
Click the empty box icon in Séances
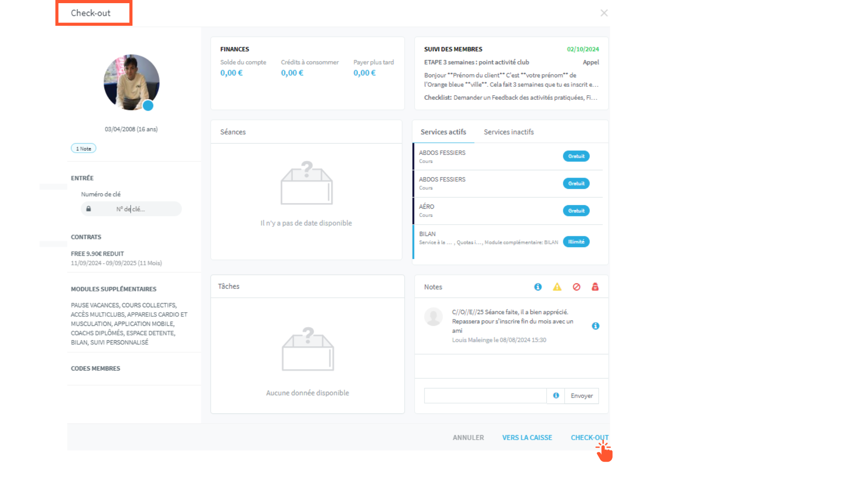click(307, 183)
